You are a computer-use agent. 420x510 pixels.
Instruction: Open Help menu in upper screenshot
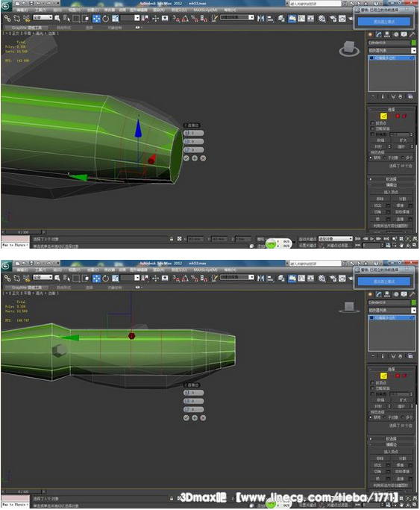click(x=230, y=10)
